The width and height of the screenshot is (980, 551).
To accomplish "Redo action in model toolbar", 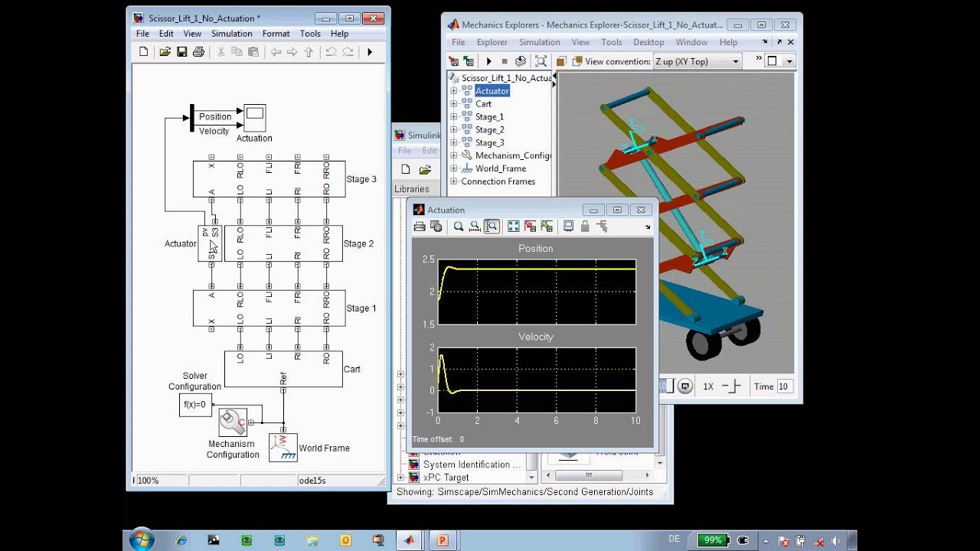I will click(x=348, y=52).
